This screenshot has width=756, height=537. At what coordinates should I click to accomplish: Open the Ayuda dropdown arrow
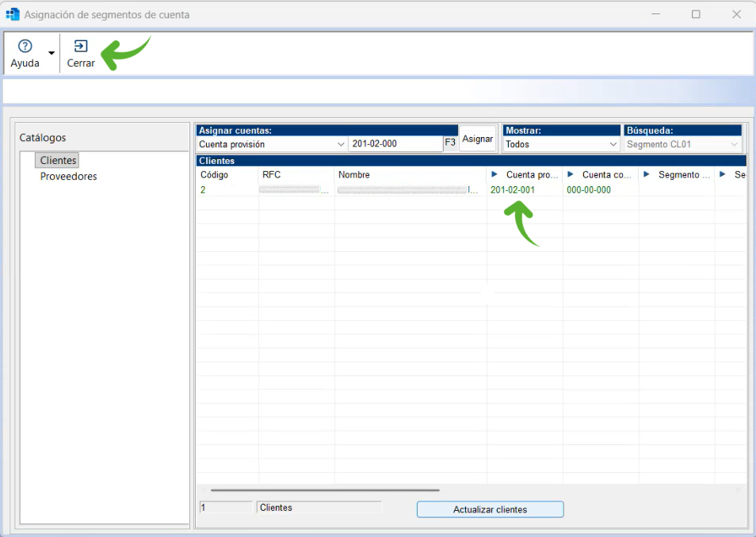[x=52, y=54]
